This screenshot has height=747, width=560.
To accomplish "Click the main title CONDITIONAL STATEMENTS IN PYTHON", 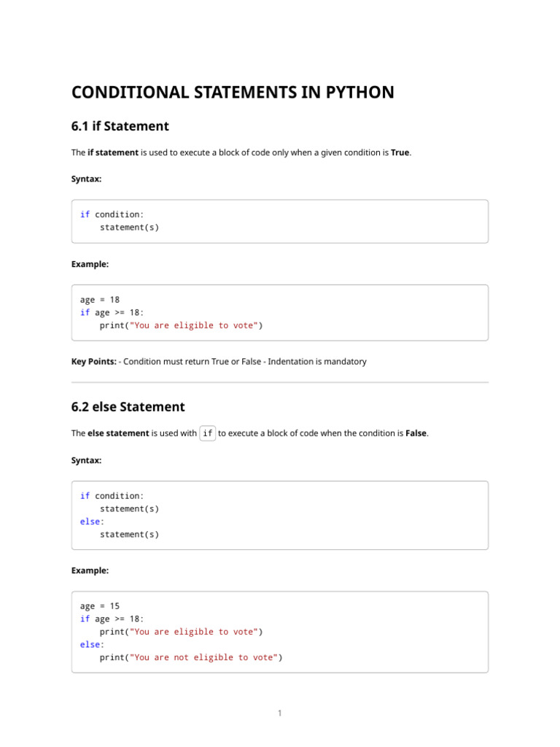I will pyautogui.click(x=233, y=92).
